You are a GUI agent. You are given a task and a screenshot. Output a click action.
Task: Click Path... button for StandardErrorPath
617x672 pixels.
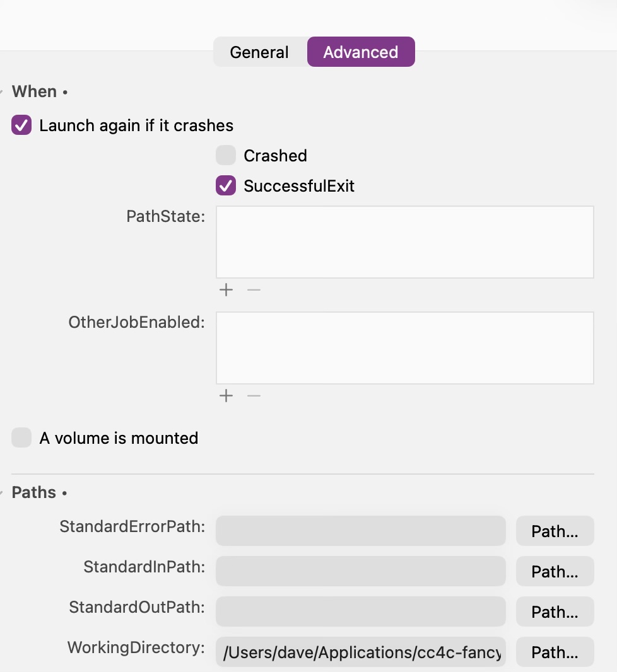(x=555, y=531)
